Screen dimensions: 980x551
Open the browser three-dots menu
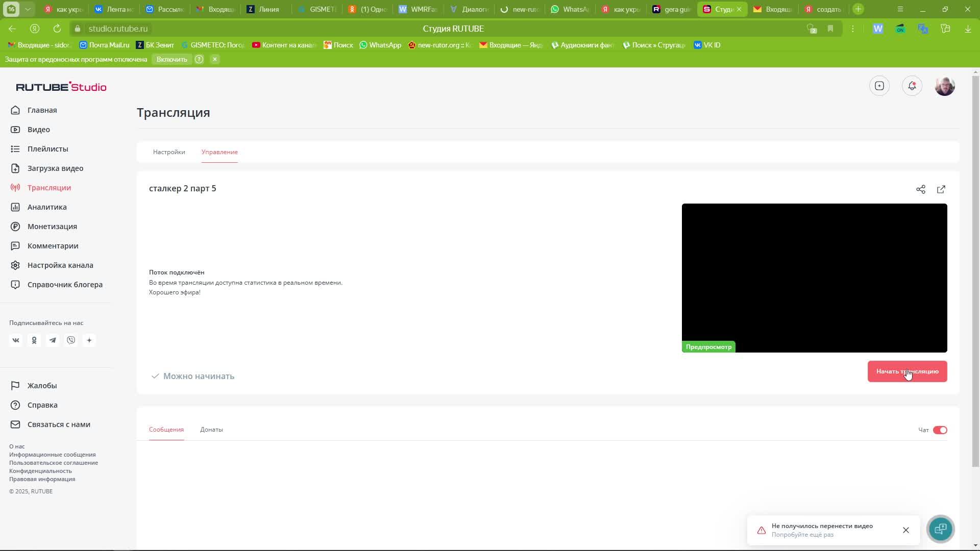[852, 29]
